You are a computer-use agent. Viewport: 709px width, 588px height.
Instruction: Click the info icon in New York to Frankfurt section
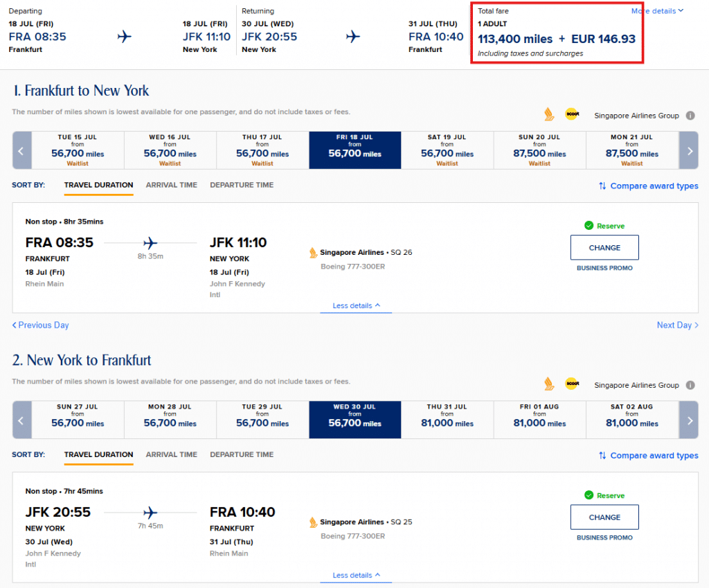690,385
